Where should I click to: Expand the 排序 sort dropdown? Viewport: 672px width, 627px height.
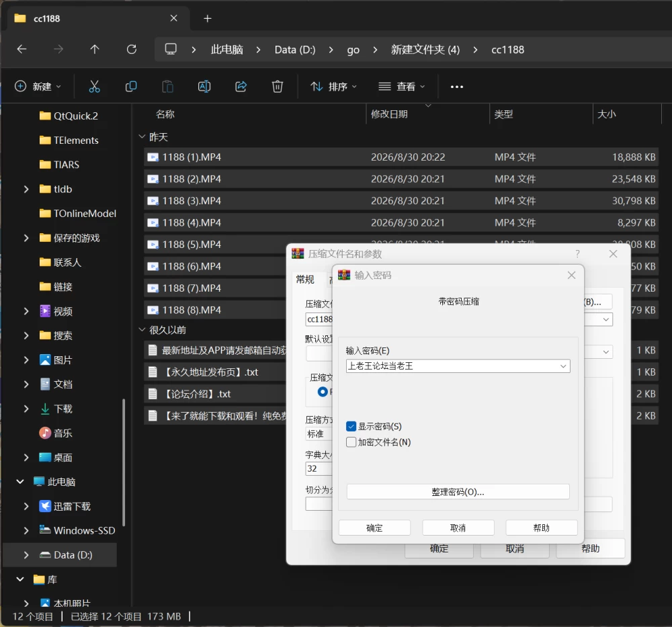coord(334,87)
